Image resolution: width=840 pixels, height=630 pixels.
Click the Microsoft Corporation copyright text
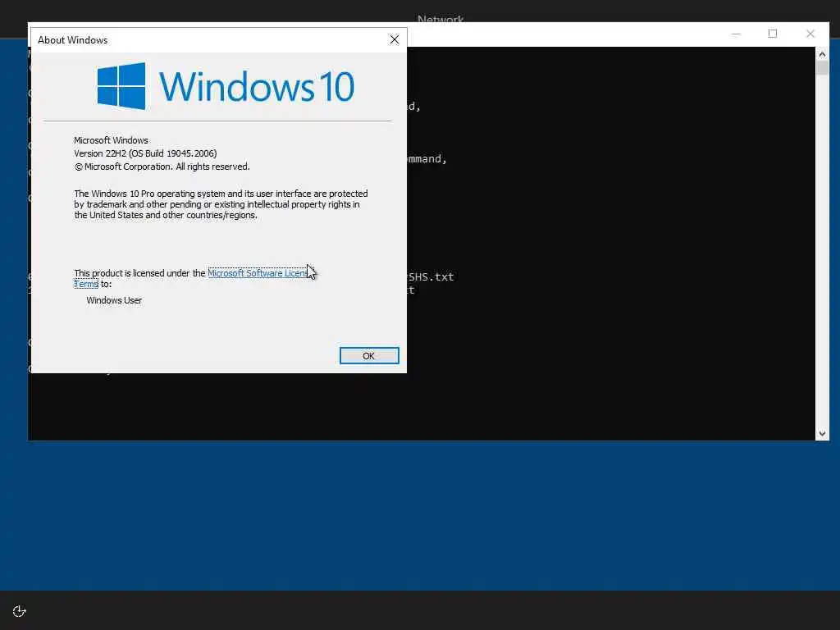coord(162,167)
